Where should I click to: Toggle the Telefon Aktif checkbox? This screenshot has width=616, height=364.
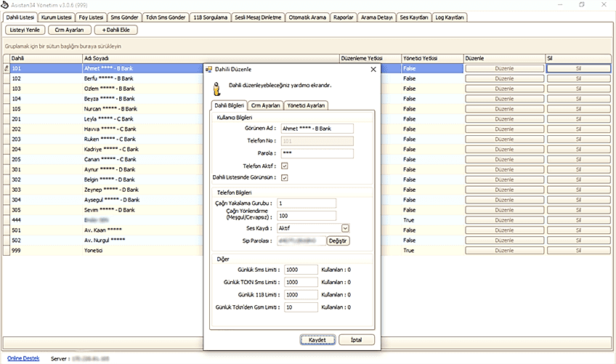[285, 166]
